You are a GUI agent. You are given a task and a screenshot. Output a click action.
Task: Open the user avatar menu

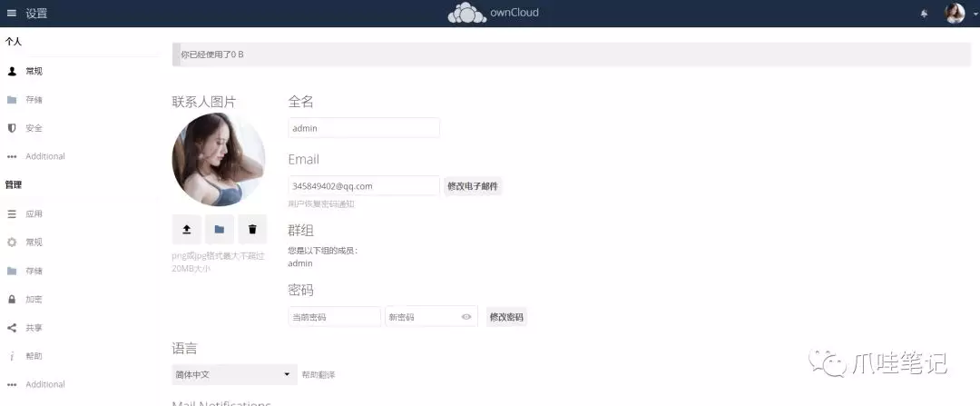click(955, 13)
